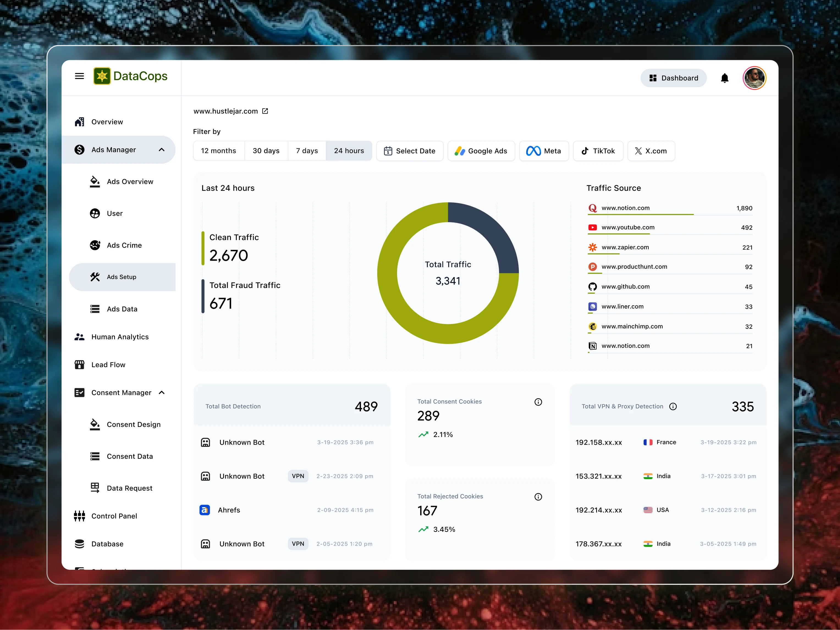Open external link icon beside www.hustlejar.com

265,111
